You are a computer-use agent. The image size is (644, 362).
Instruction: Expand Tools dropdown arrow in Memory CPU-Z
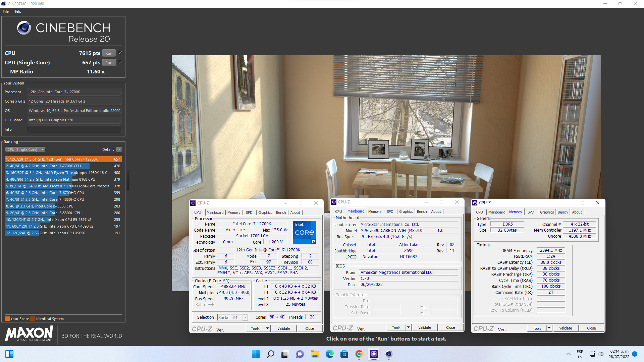coord(549,328)
